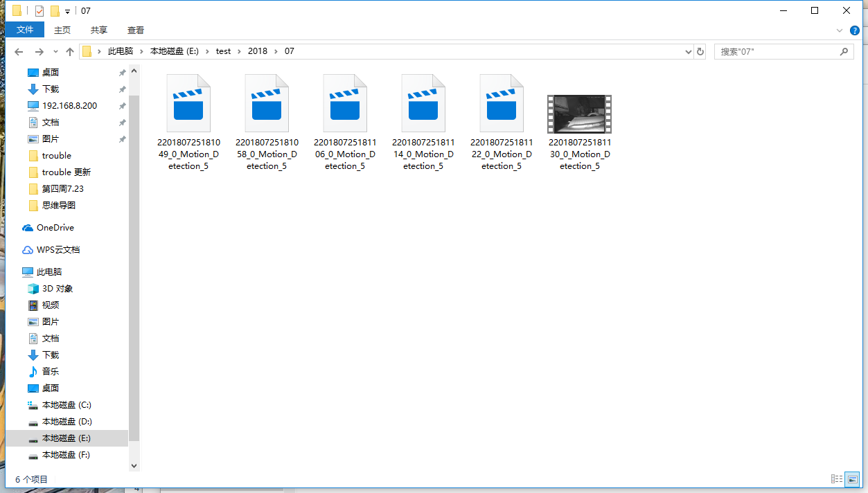Switch to large icons view in status bar
This screenshot has height=493, width=868.
click(854, 479)
